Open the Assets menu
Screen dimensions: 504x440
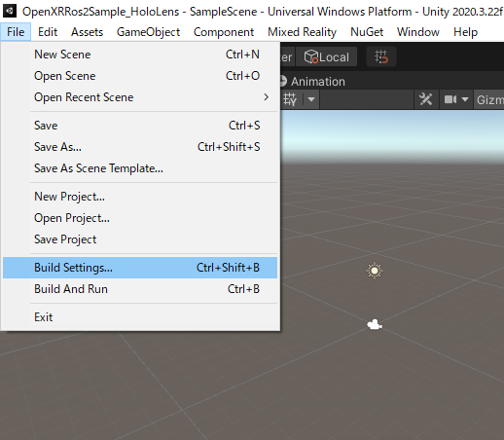tap(87, 32)
